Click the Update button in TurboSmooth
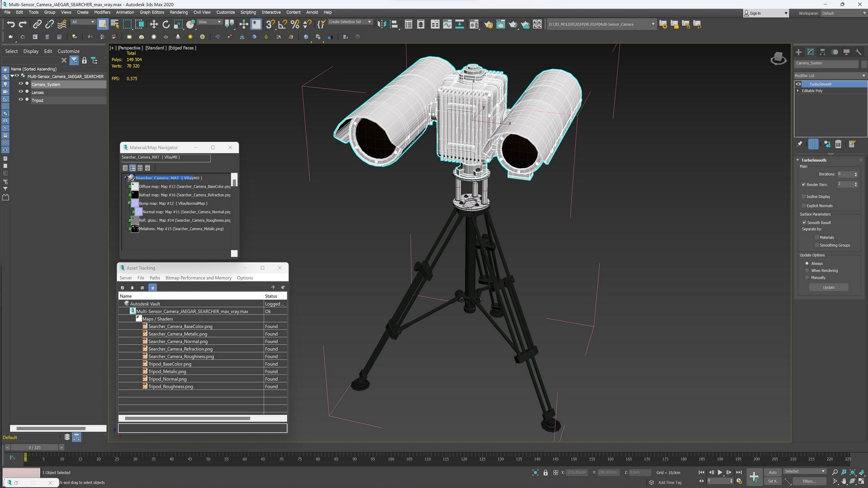 (829, 287)
